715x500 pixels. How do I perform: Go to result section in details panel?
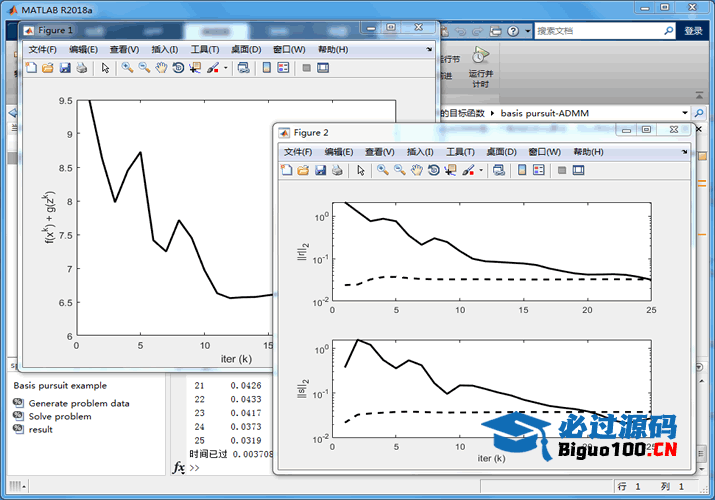[41, 430]
